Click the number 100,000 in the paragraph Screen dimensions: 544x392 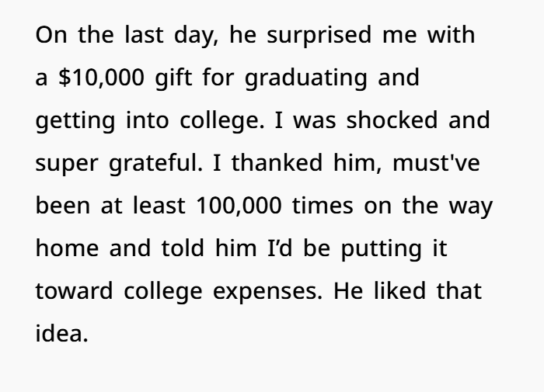pyautogui.click(x=239, y=206)
